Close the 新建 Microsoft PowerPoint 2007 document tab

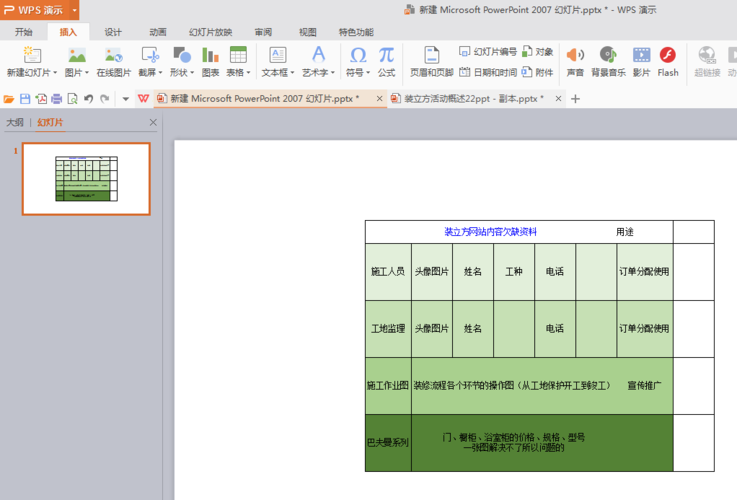click(x=379, y=99)
